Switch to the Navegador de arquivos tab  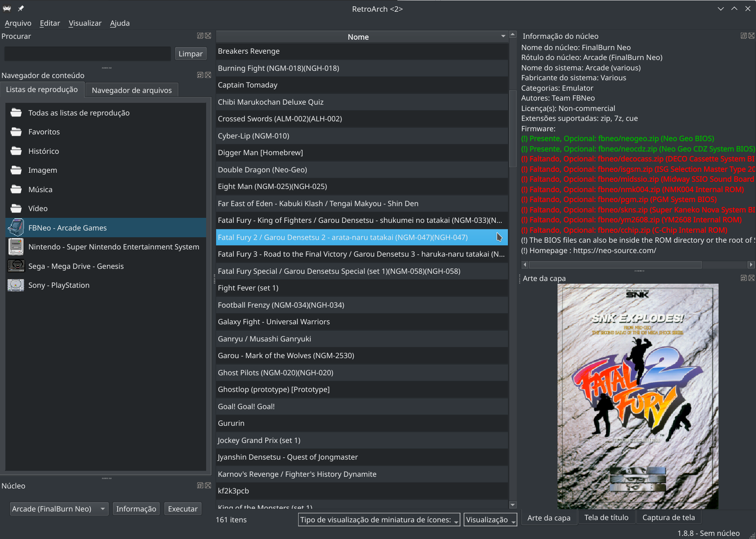click(131, 90)
